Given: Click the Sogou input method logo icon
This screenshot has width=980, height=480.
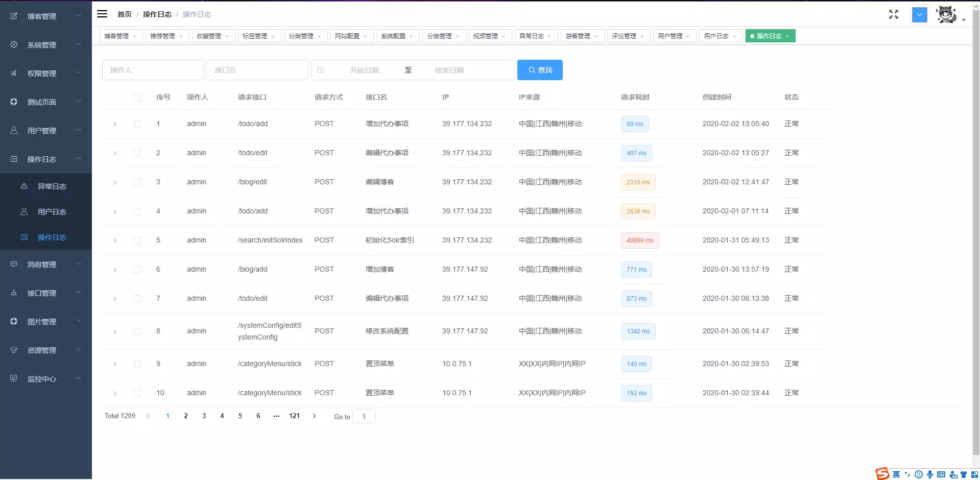Looking at the screenshot, I should pyautogui.click(x=882, y=474).
